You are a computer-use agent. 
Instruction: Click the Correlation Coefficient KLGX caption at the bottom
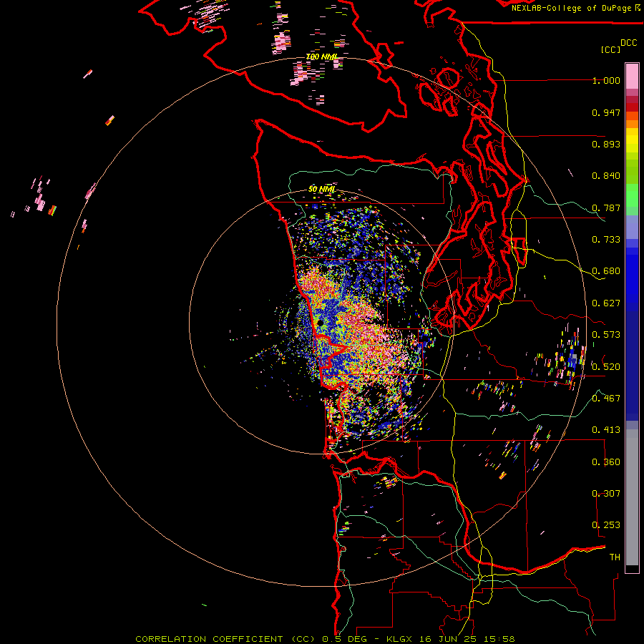pos(325,639)
